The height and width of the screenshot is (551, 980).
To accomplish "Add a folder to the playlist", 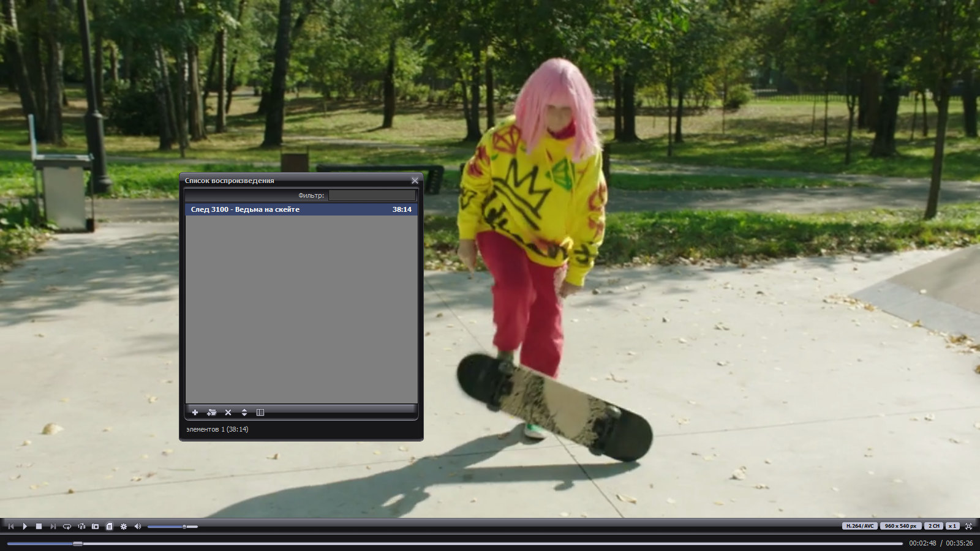I will pyautogui.click(x=211, y=412).
